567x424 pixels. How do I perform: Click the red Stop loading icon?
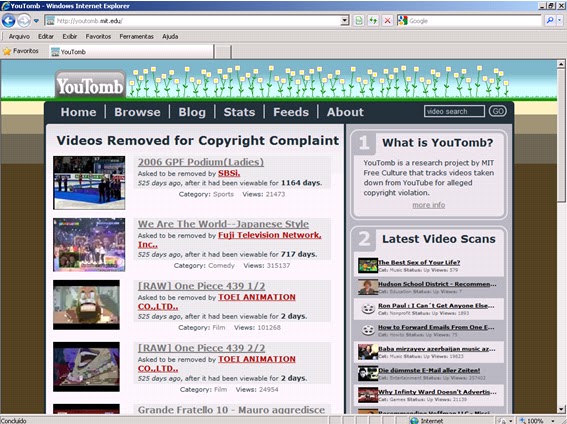point(387,21)
